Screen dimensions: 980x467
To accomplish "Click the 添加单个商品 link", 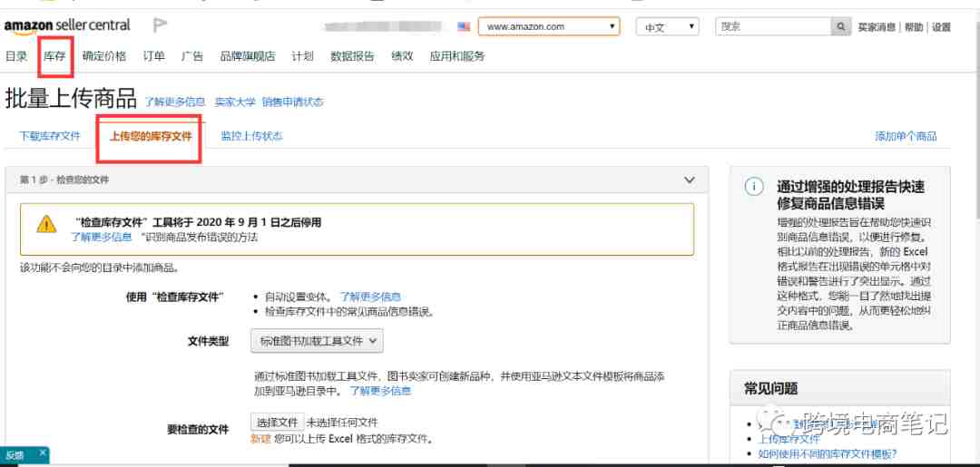I will [906, 137].
